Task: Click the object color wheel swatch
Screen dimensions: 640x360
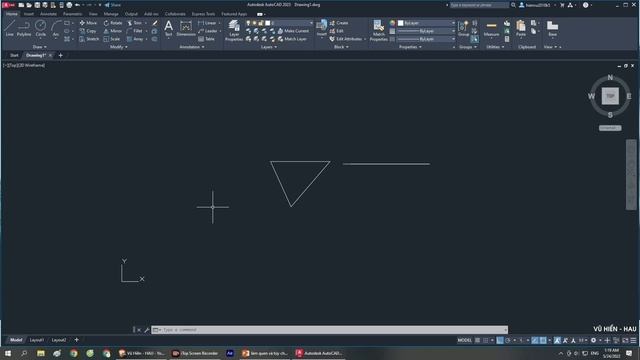Action: (x=392, y=23)
